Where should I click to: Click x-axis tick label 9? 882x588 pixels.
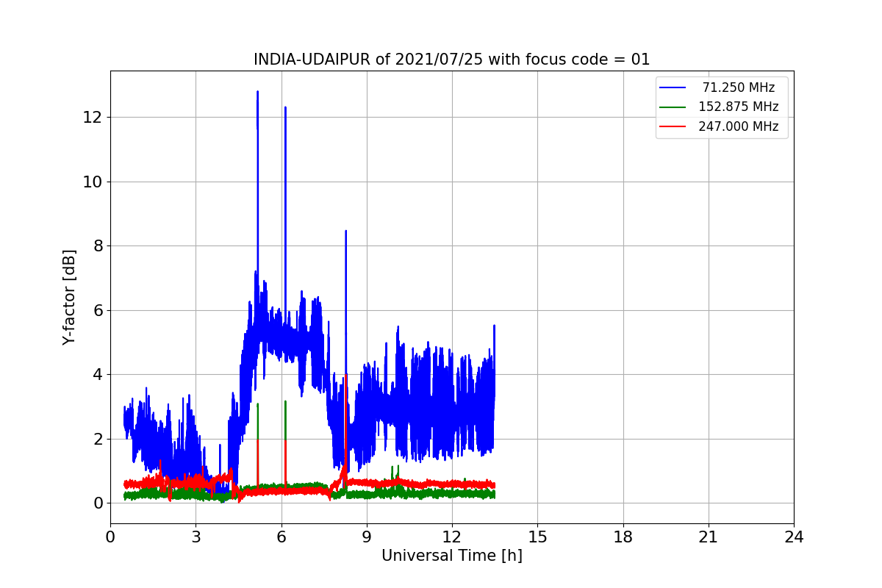point(367,537)
